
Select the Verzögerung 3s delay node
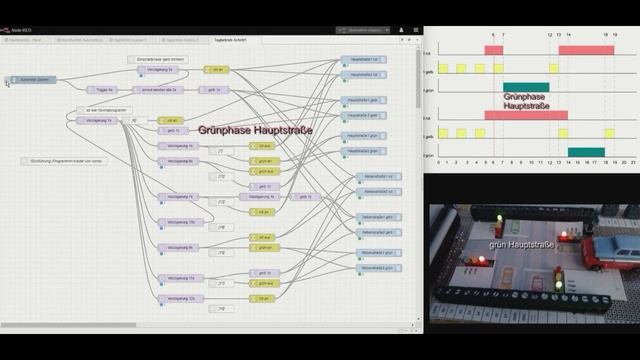click(x=158, y=70)
